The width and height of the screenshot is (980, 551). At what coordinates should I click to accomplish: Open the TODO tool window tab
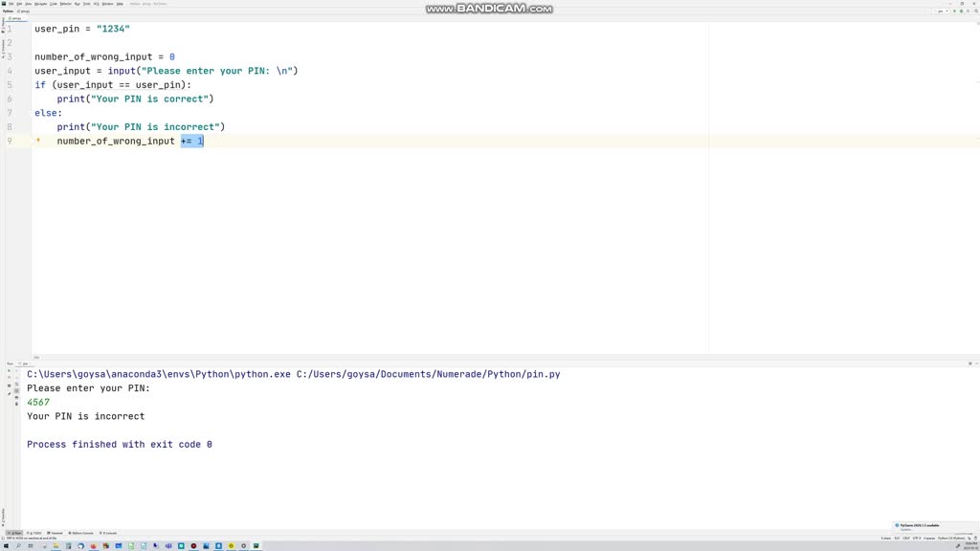(34, 533)
